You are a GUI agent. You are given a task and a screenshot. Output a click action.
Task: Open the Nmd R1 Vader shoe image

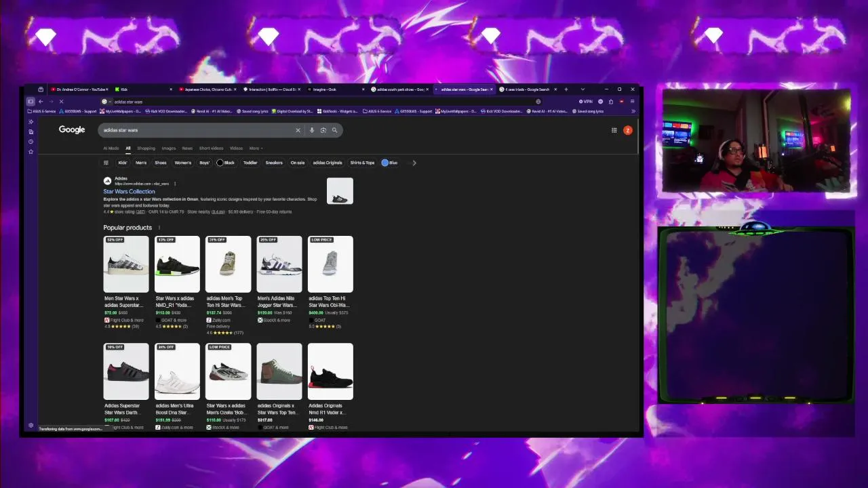tap(330, 371)
